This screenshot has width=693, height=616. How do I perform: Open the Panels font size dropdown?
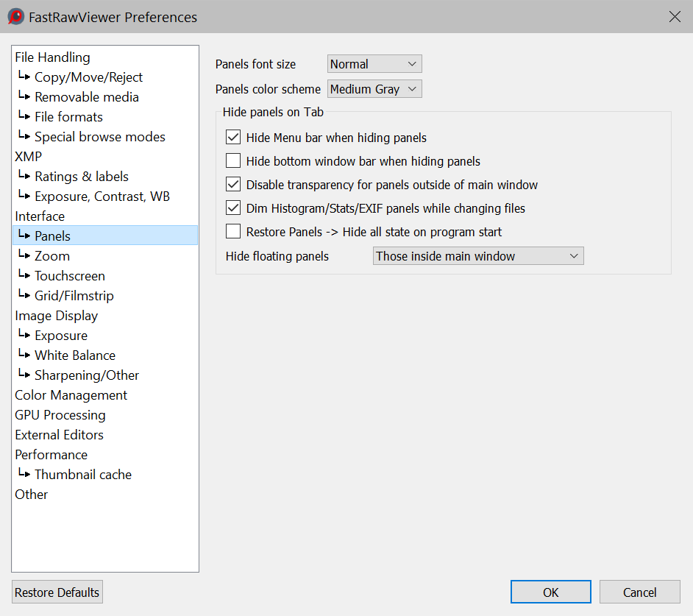point(374,64)
